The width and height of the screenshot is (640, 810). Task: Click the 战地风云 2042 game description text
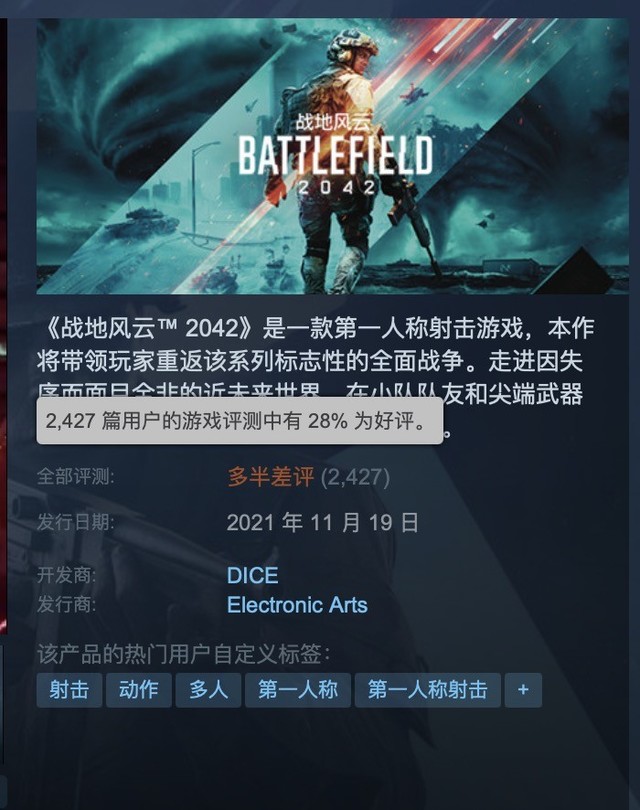click(x=316, y=362)
